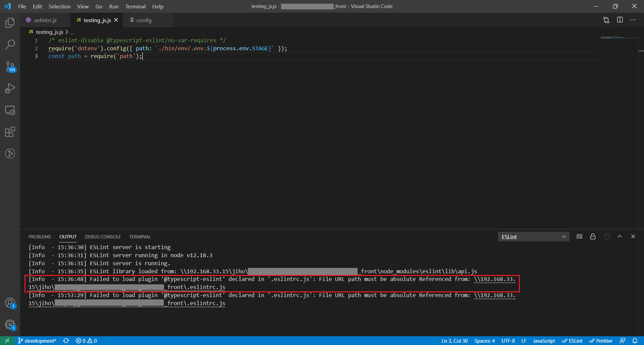
Task: Switch to the config editor tab
Action: pos(148,20)
